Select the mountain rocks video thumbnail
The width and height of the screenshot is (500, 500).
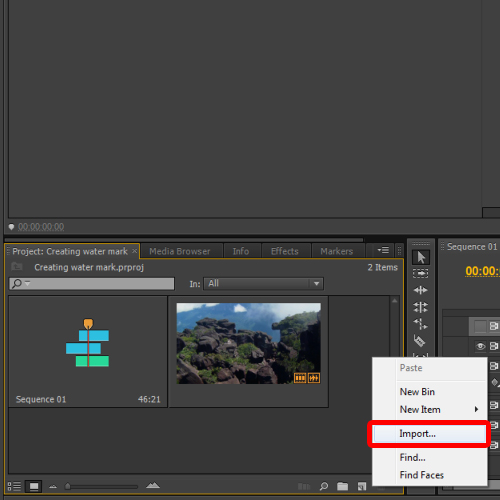point(249,343)
